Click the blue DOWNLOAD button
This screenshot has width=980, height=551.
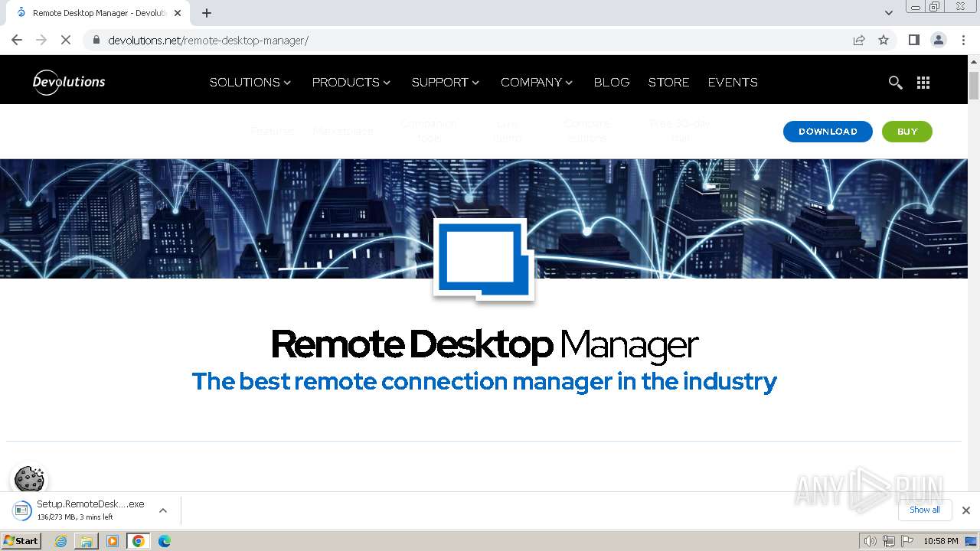pos(828,132)
